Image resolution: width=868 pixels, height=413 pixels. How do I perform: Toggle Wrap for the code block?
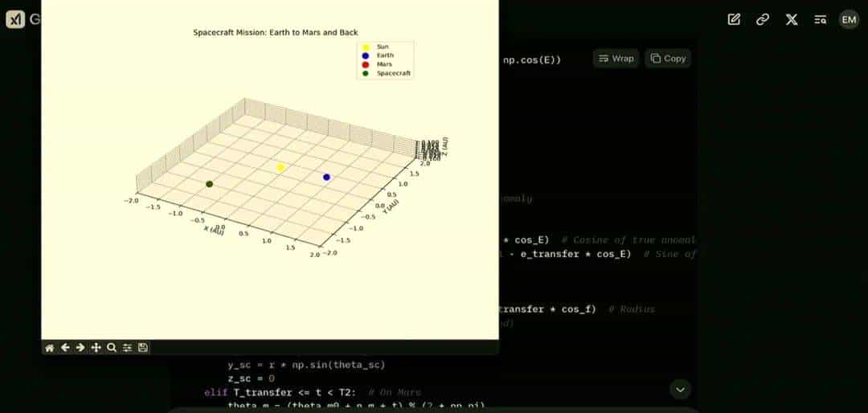click(x=616, y=58)
